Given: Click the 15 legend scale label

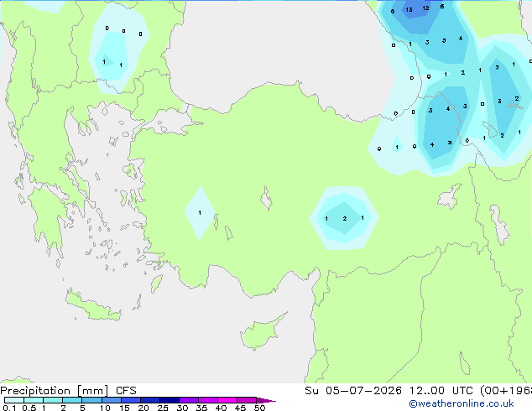Looking at the screenshot, I should 124,408.
